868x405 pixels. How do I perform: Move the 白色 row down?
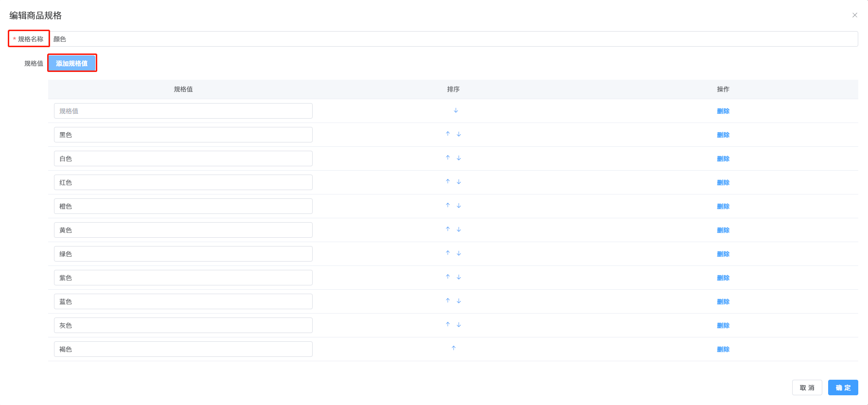click(459, 158)
